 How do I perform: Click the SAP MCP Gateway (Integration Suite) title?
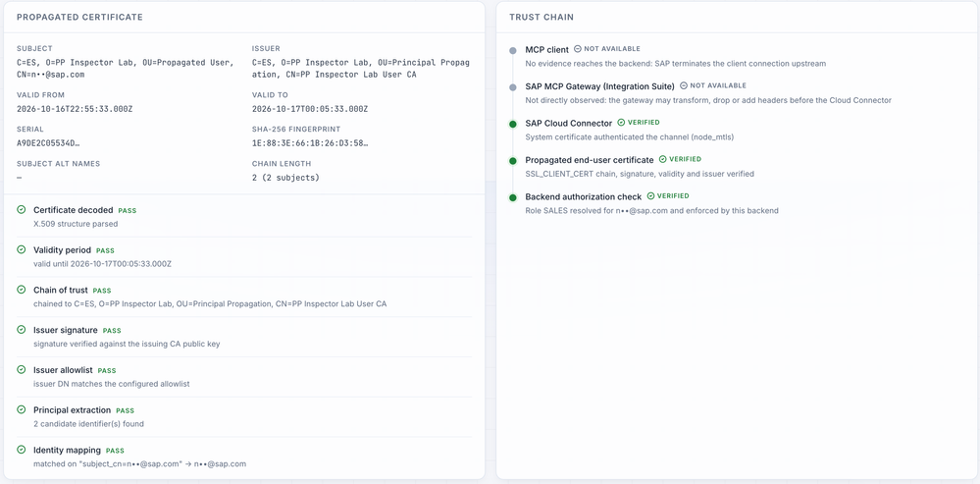[x=600, y=86]
